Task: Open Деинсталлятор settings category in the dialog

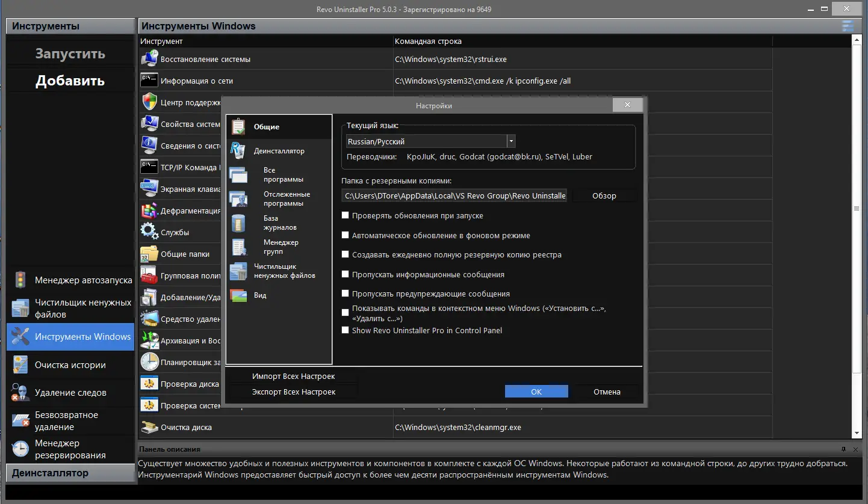Action: pyautogui.click(x=279, y=151)
